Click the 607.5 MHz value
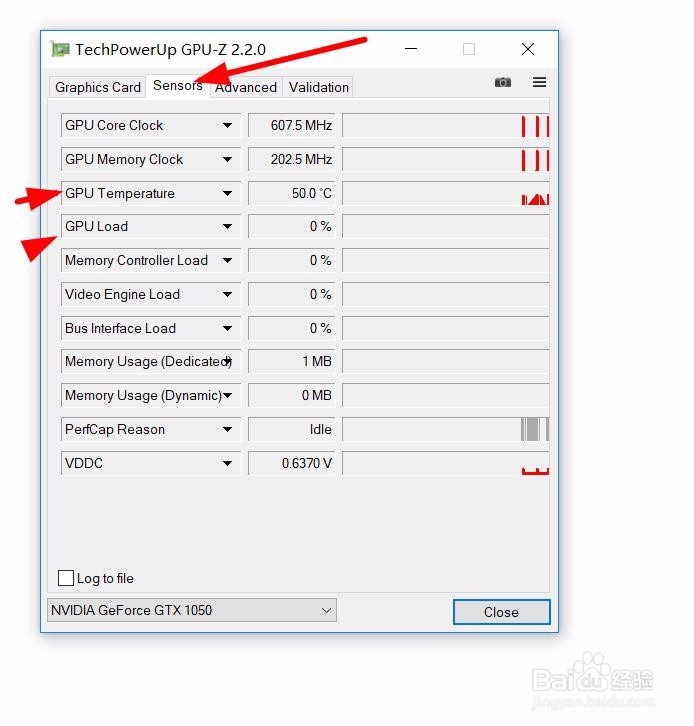694x726 pixels. pyautogui.click(x=291, y=125)
